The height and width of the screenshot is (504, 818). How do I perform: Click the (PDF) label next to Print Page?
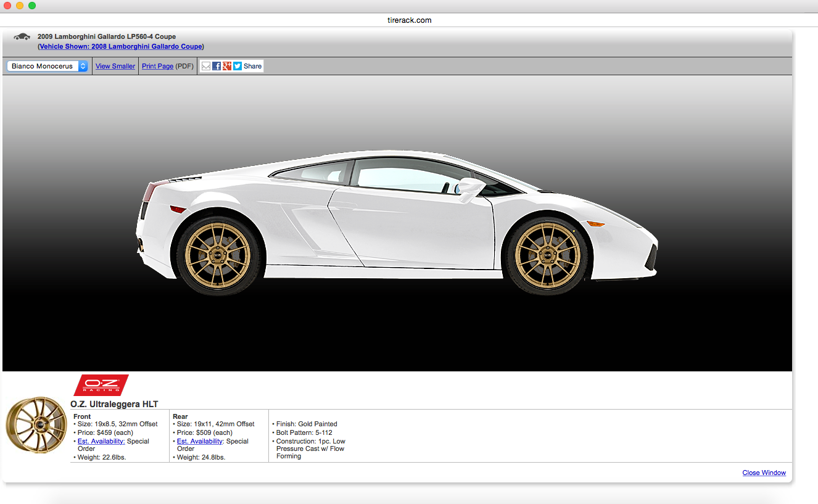(184, 66)
